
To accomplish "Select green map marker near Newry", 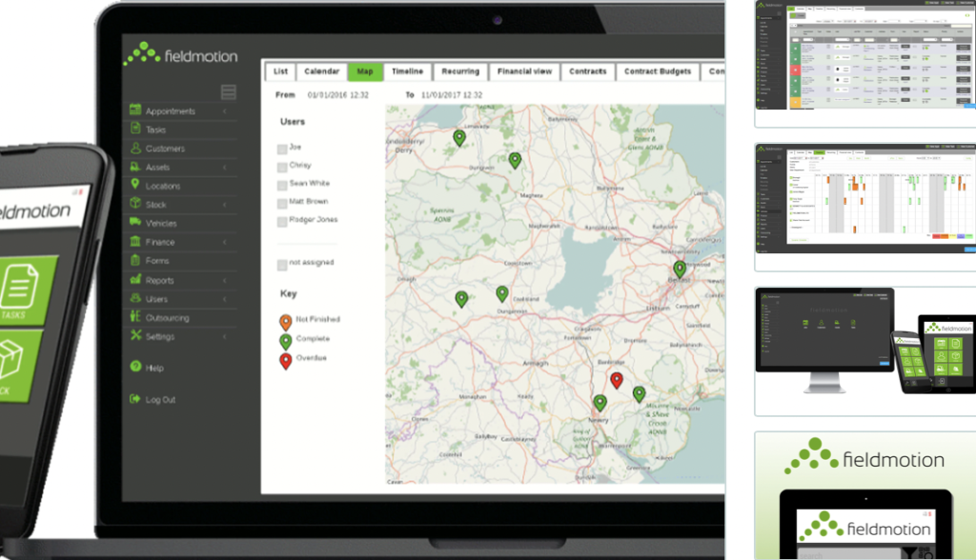I will click(x=600, y=403).
